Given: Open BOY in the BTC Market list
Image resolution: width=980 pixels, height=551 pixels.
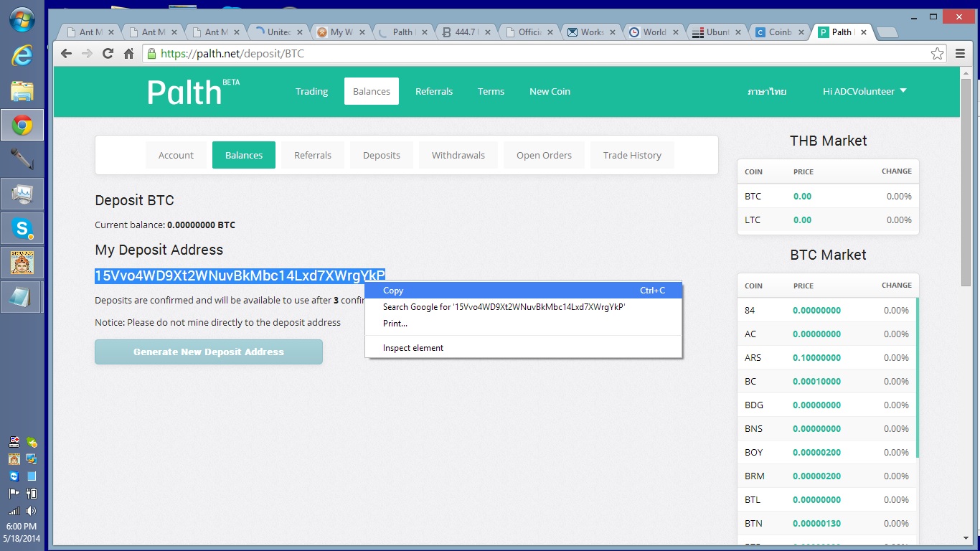Looking at the screenshot, I should [827, 452].
